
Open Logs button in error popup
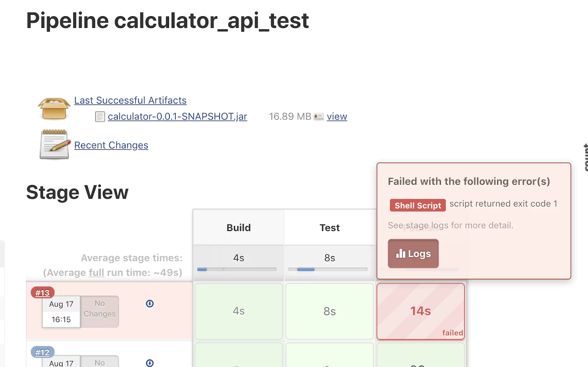pos(413,254)
